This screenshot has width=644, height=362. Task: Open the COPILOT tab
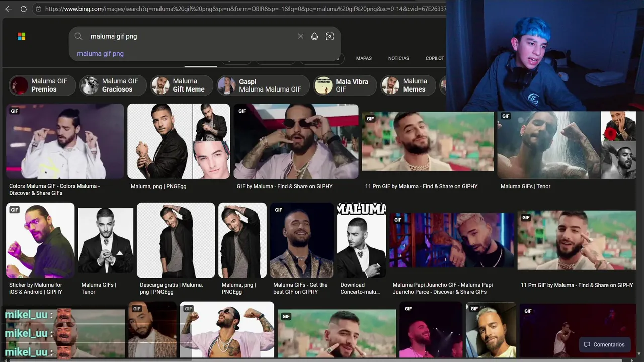click(x=435, y=58)
